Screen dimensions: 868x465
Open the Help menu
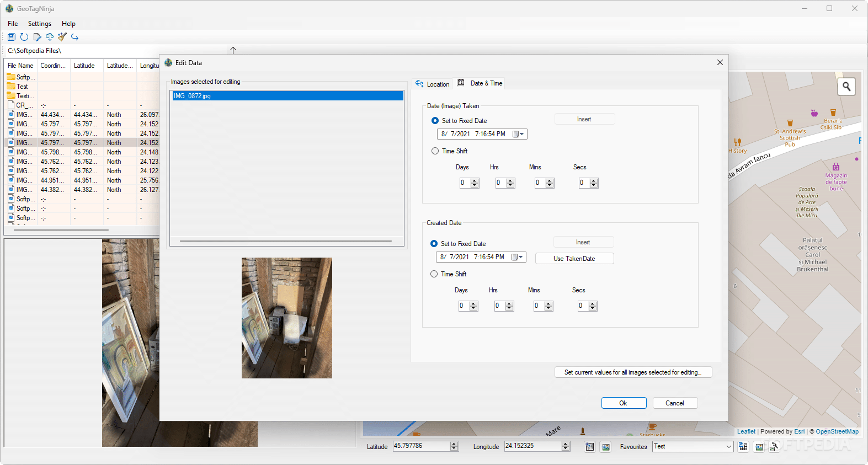click(68, 24)
